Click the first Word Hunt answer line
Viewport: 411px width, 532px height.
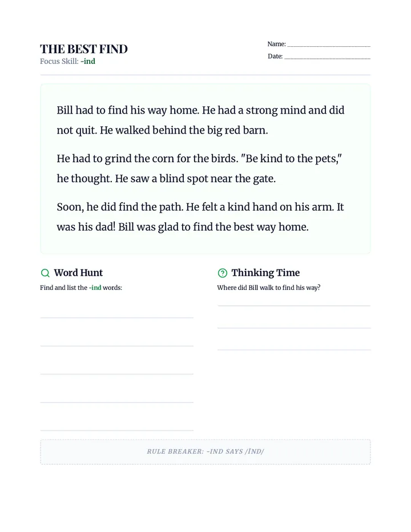[117, 317]
